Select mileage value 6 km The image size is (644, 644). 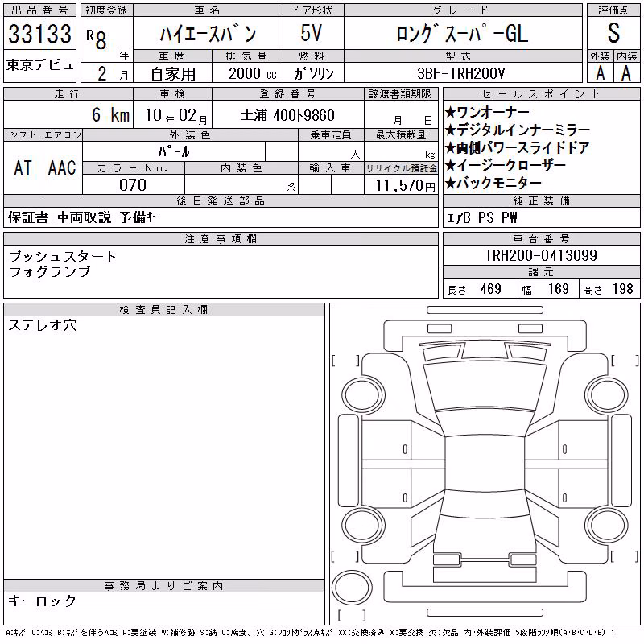110,114
